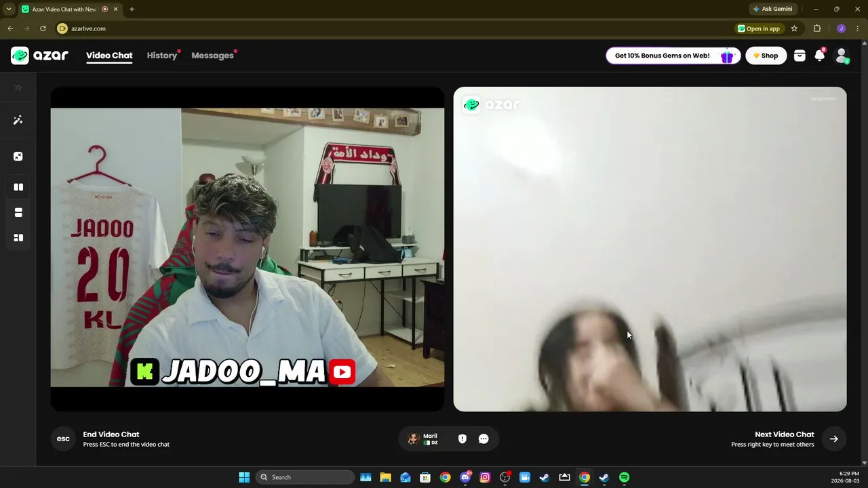The height and width of the screenshot is (488, 868).
Task: Open the inventory box icon in the header
Action: [x=800, y=56]
